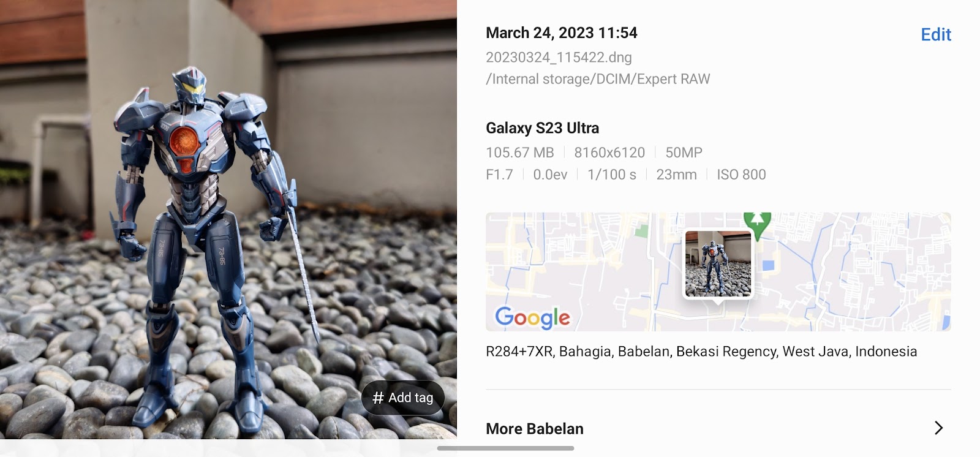Tap the ISO 800 value
This screenshot has width=980, height=457.
click(x=741, y=175)
